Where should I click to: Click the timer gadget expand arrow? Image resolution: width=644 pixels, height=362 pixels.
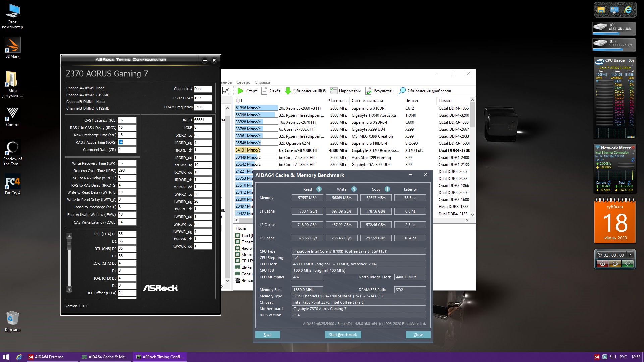tap(630, 255)
